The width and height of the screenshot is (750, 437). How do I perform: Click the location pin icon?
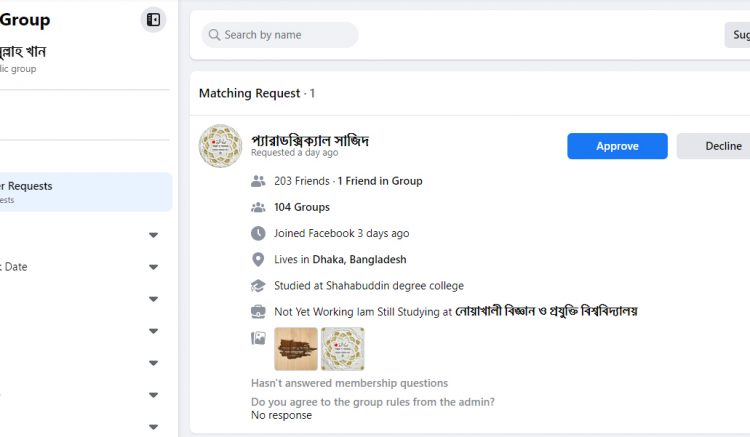coord(258,260)
